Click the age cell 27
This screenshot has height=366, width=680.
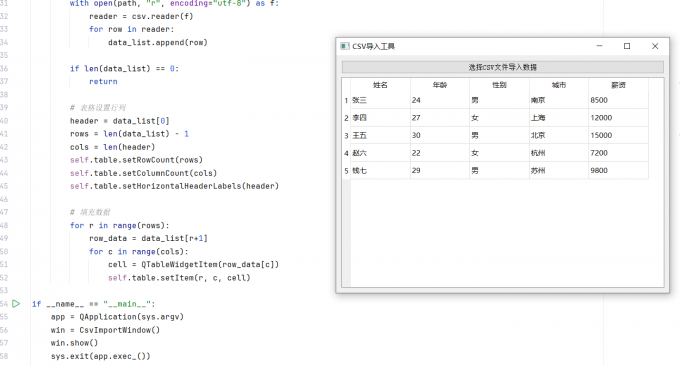tap(440, 118)
